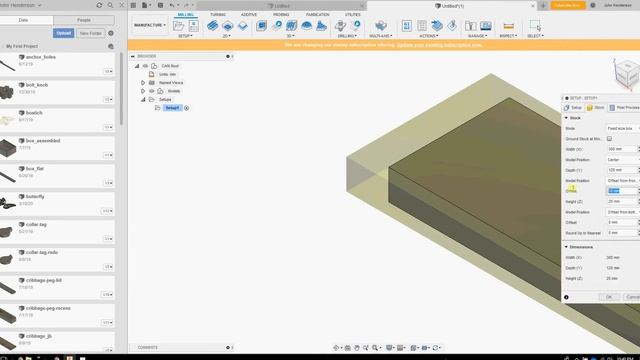
Task: Open the Setup tab in Setup dialog
Action: coord(573,108)
